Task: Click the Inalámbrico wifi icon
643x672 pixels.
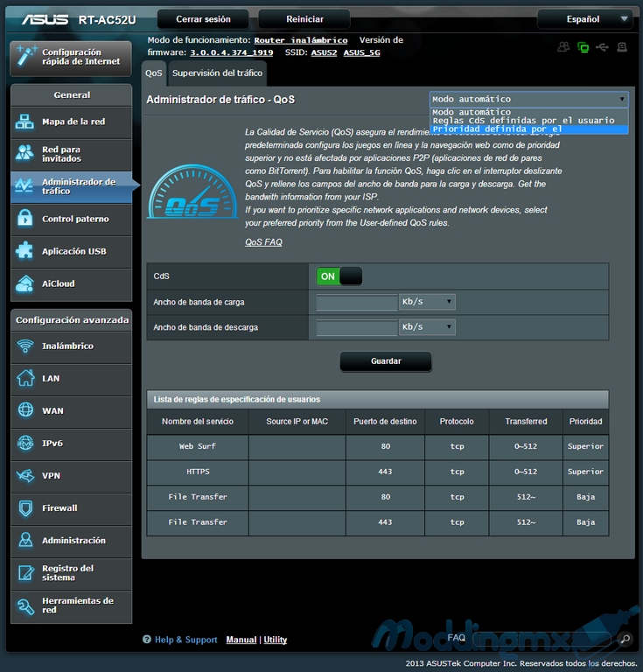Action: coord(25,346)
